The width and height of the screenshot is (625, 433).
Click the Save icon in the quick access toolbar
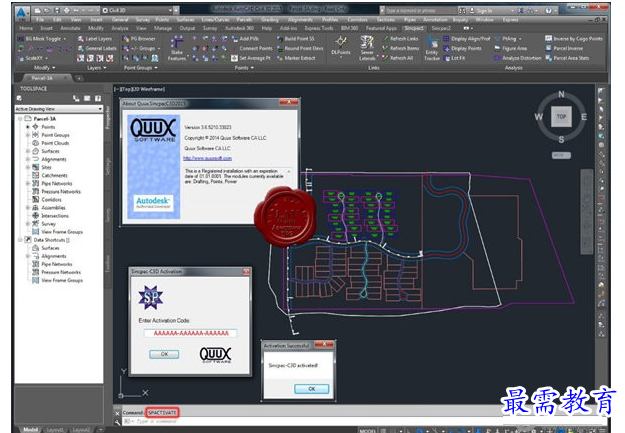click(57, 10)
